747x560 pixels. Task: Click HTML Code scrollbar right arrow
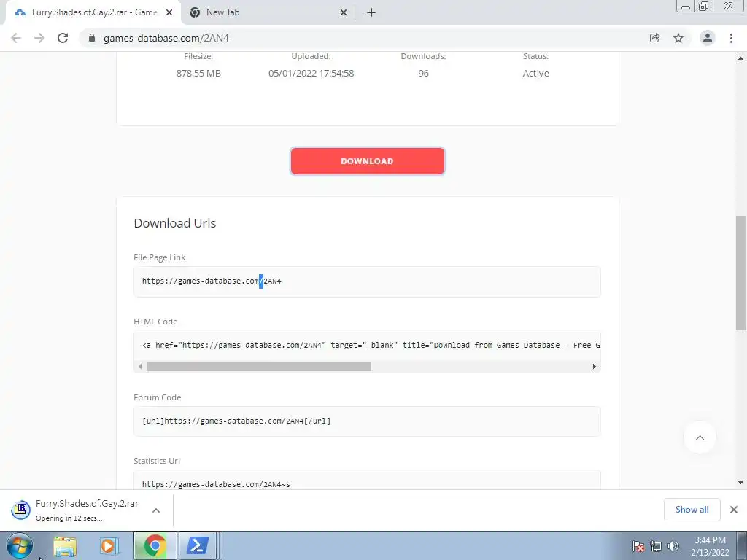(x=594, y=366)
